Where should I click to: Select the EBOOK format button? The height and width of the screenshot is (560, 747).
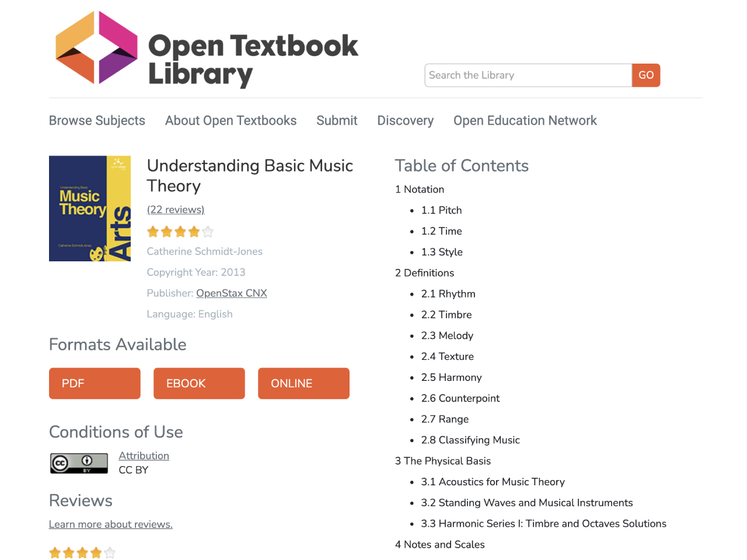199,383
